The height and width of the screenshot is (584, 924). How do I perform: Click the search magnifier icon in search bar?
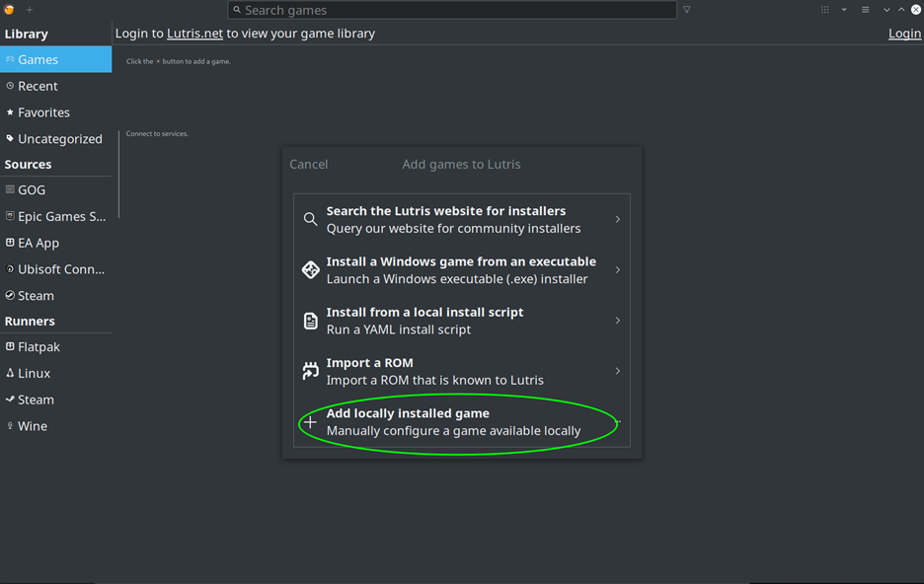pyautogui.click(x=237, y=10)
